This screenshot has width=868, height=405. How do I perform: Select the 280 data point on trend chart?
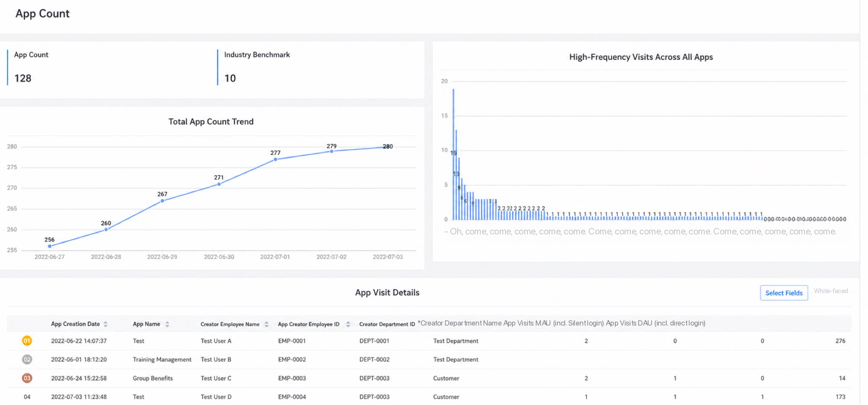coord(387,147)
